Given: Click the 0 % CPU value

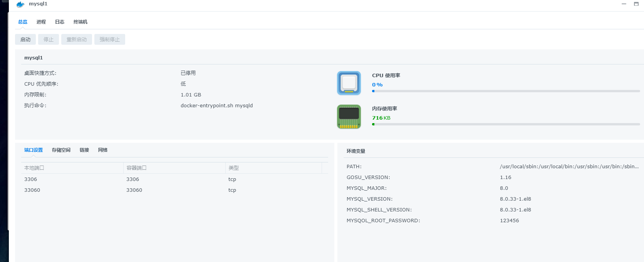Looking at the screenshot, I should [x=377, y=85].
